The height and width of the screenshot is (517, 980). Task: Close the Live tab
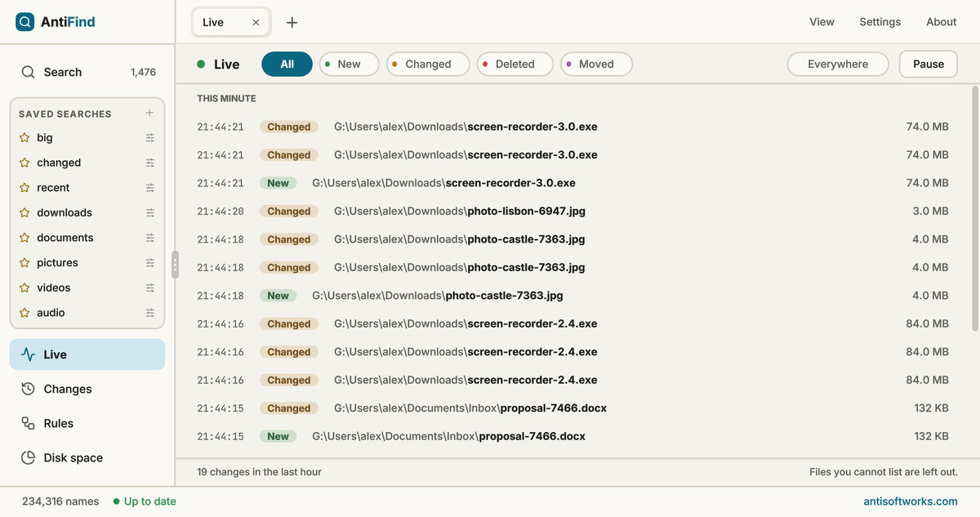(256, 22)
